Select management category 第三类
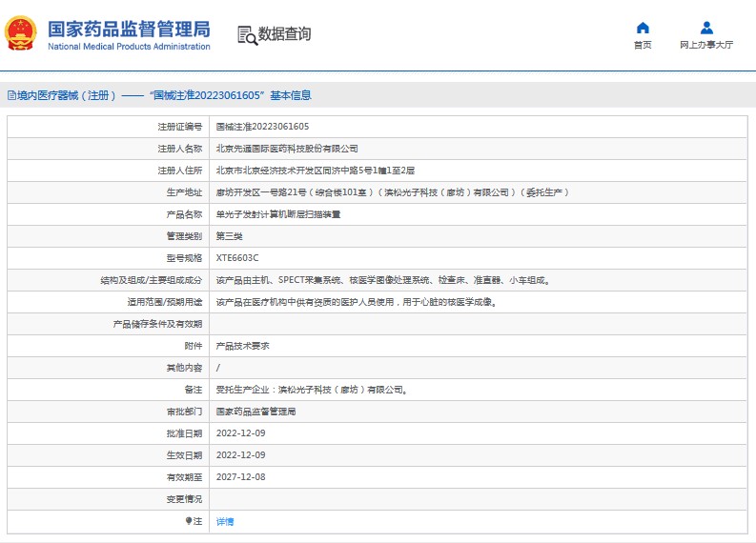This screenshot has width=756, height=543. pos(229,236)
